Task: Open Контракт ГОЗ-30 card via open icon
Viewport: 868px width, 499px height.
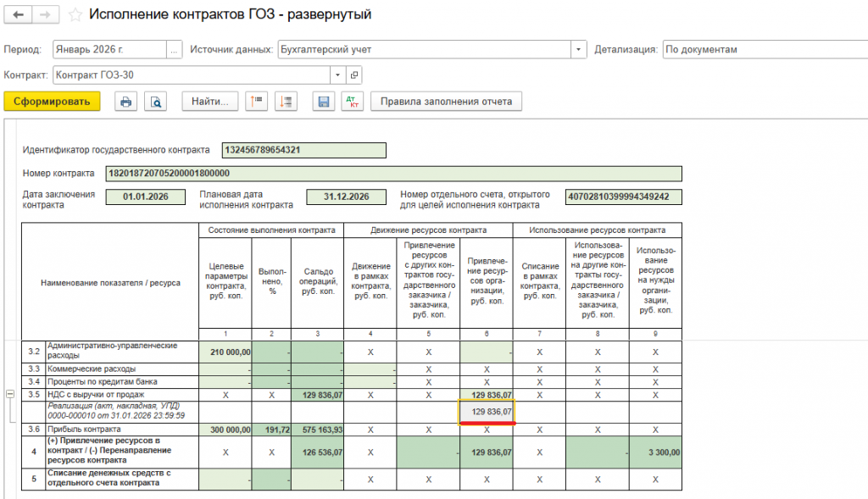Action: 354,75
